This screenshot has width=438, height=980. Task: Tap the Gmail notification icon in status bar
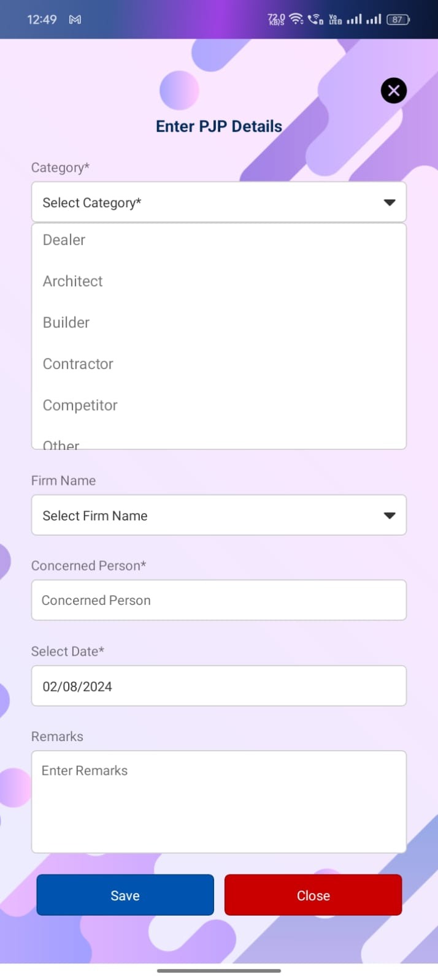[75, 20]
